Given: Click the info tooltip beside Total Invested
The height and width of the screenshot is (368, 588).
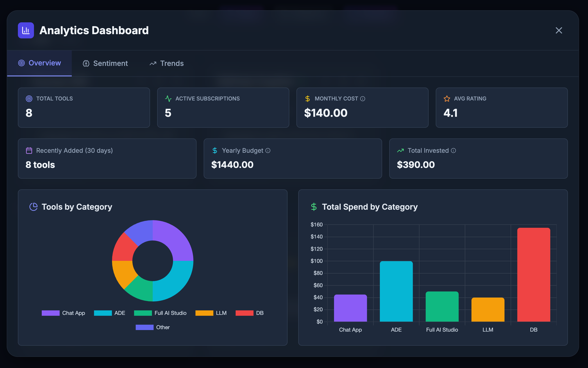Looking at the screenshot, I should [x=453, y=151].
